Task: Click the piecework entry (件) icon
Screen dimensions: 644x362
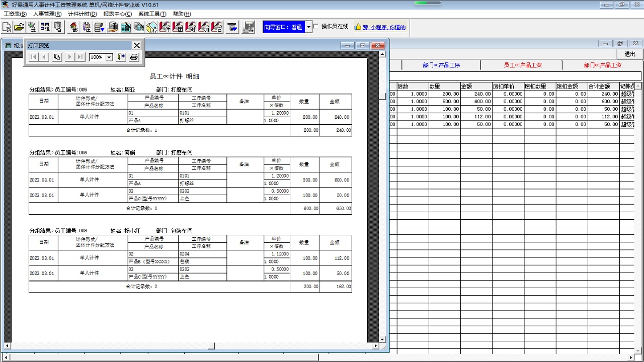Action: [x=165, y=27]
